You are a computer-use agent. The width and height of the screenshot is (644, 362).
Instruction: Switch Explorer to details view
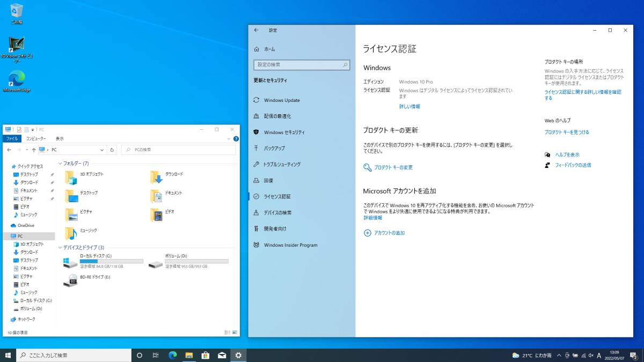(228, 333)
